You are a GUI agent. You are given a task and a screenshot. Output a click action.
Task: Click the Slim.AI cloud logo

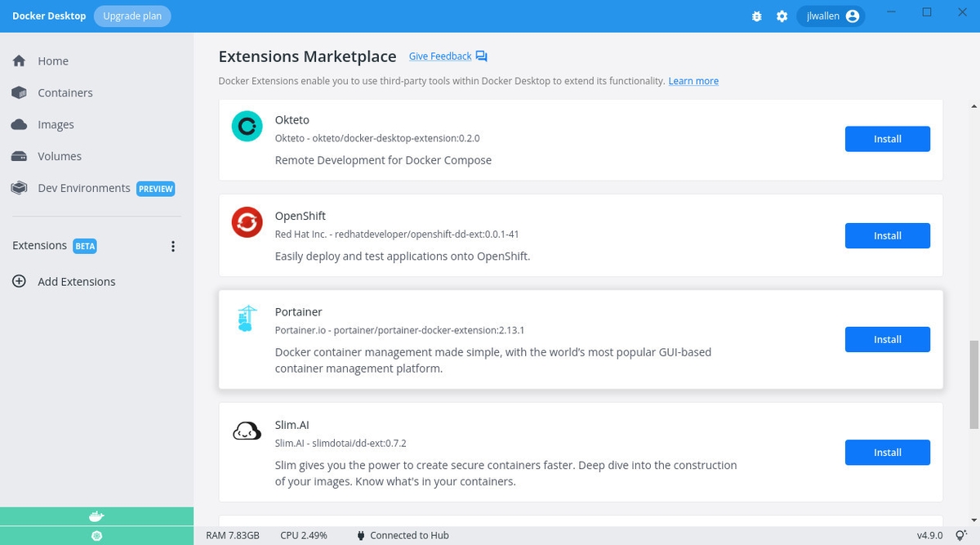tap(247, 431)
